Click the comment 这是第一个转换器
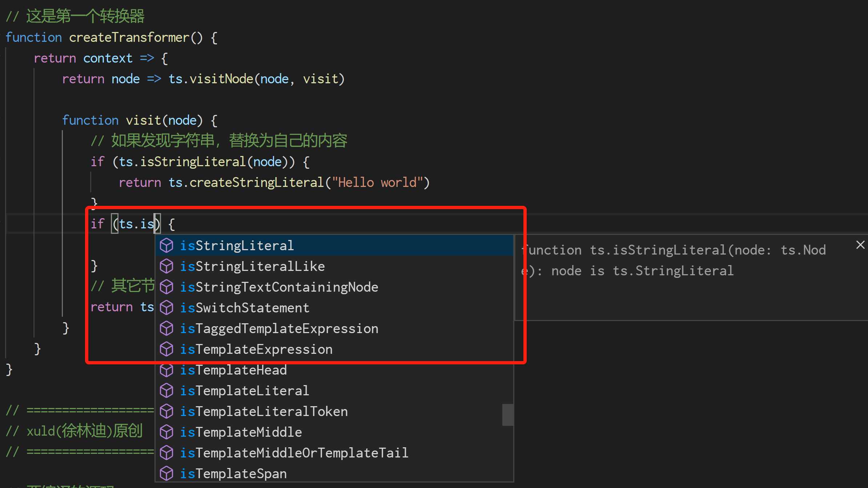Viewport: 868px width, 488px height. [75, 16]
